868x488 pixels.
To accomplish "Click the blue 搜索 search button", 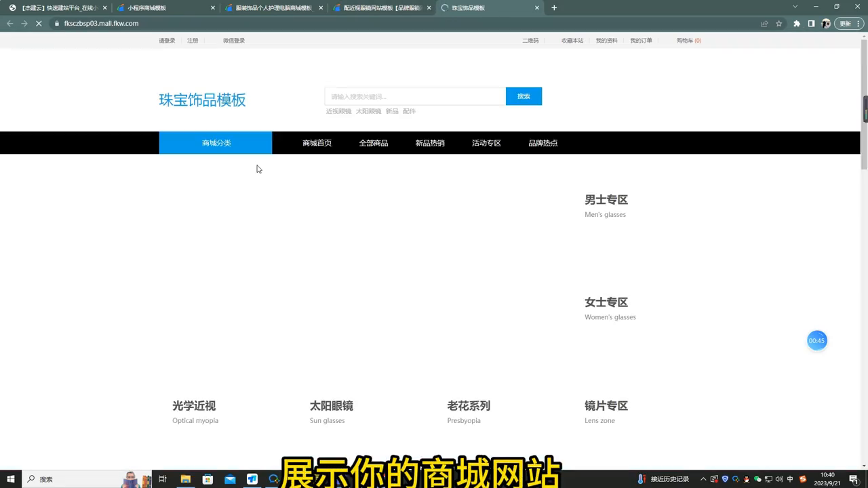I will (523, 96).
